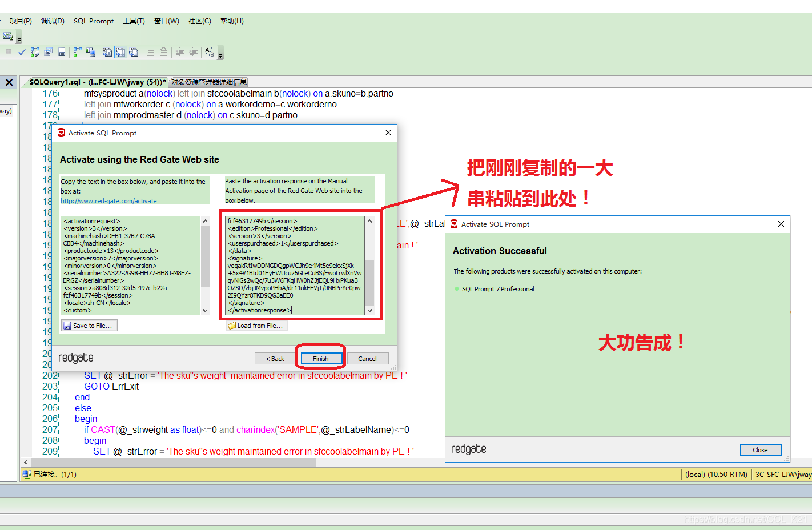Click Cancel in Activate SQL Prompt dialog
This screenshot has height=530, width=812.
367,359
